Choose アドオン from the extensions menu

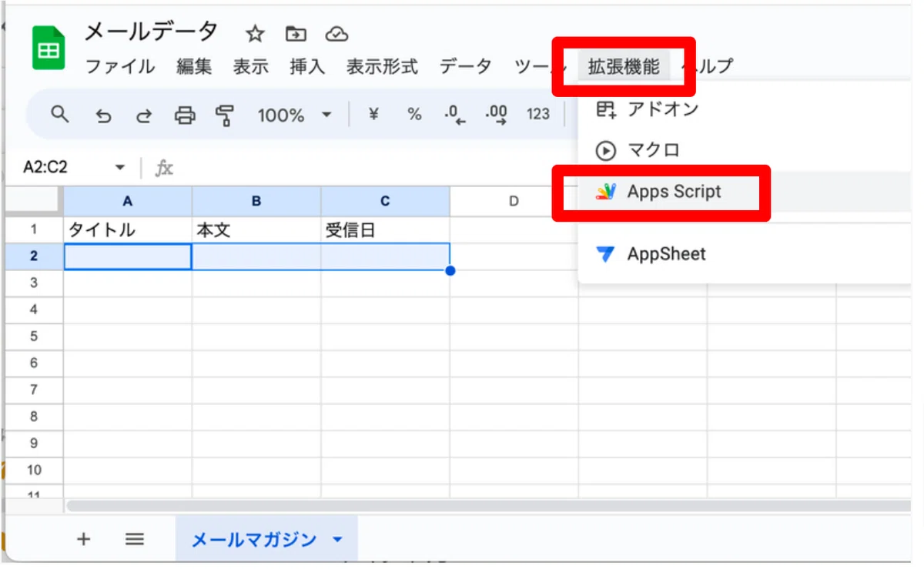coord(744,109)
